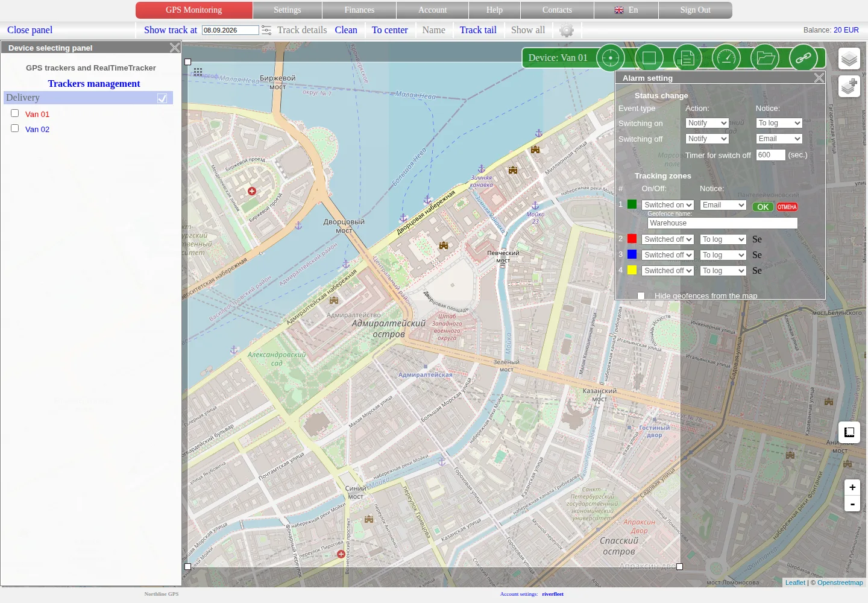Click To center in the toolbar
Screen dimensions: 868x603
(x=390, y=30)
